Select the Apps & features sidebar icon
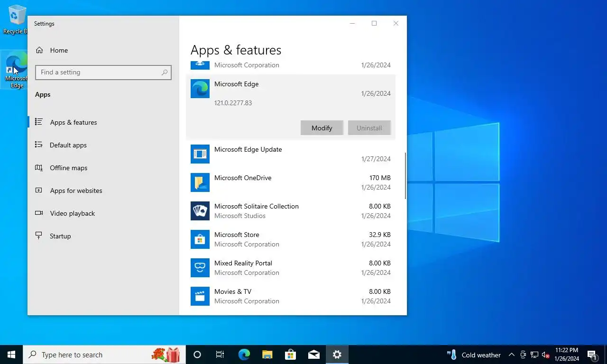This screenshot has height=364, width=607. click(39, 122)
